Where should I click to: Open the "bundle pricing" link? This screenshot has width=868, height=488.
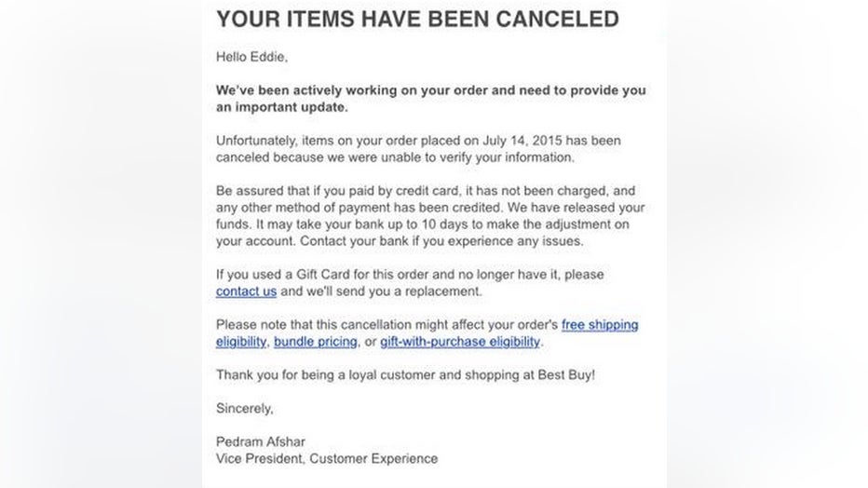316,342
